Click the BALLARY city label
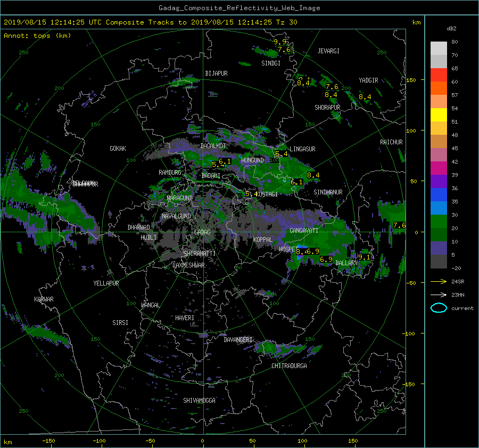479x448 pixels. [x=346, y=263]
